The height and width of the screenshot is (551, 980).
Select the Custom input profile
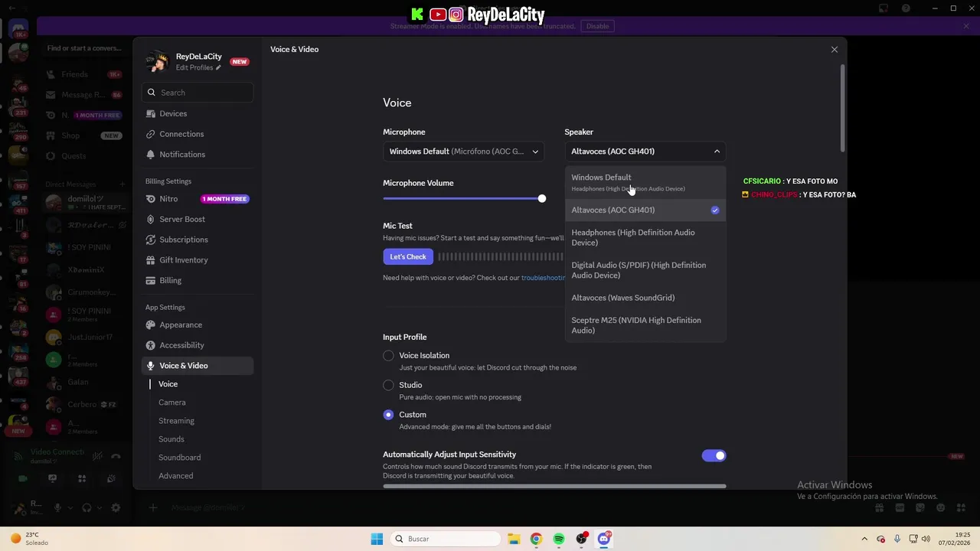click(x=388, y=415)
